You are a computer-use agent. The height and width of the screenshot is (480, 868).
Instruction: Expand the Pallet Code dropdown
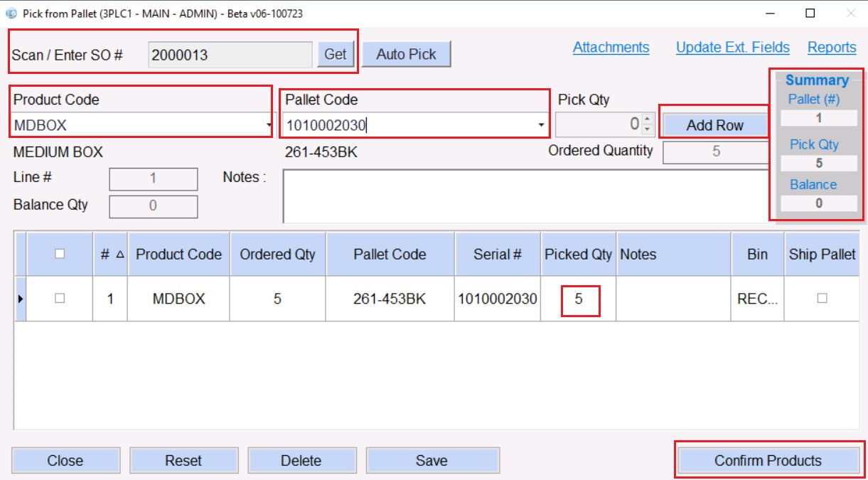542,125
